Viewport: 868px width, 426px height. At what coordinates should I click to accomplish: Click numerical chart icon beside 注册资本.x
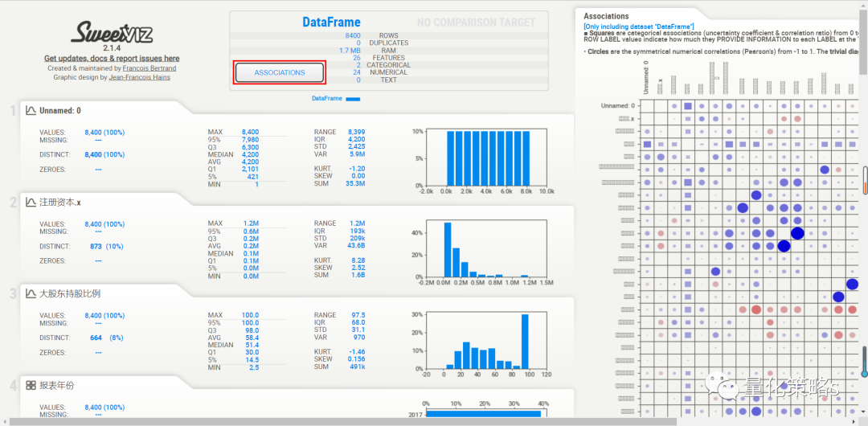(31, 203)
